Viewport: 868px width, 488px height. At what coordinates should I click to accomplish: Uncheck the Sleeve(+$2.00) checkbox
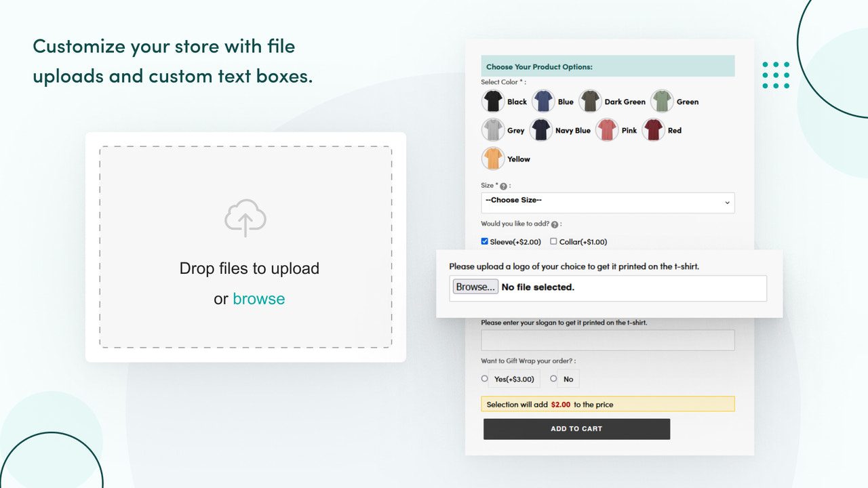[484, 241]
